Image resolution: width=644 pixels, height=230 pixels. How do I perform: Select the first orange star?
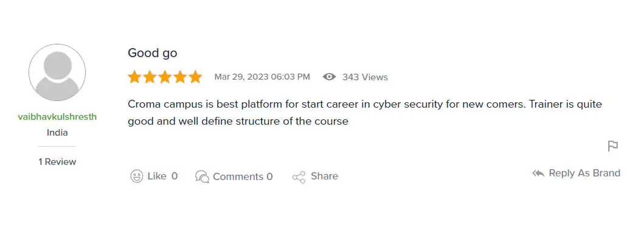click(x=134, y=77)
